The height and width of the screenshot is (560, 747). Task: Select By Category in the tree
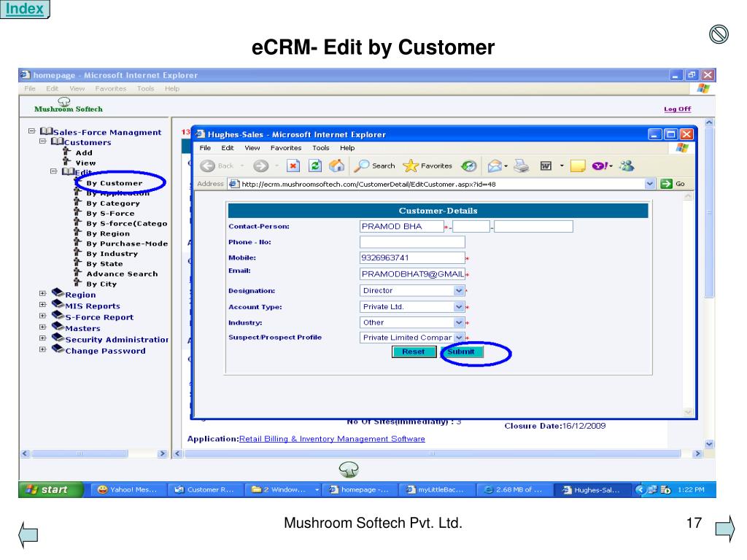tap(113, 203)
